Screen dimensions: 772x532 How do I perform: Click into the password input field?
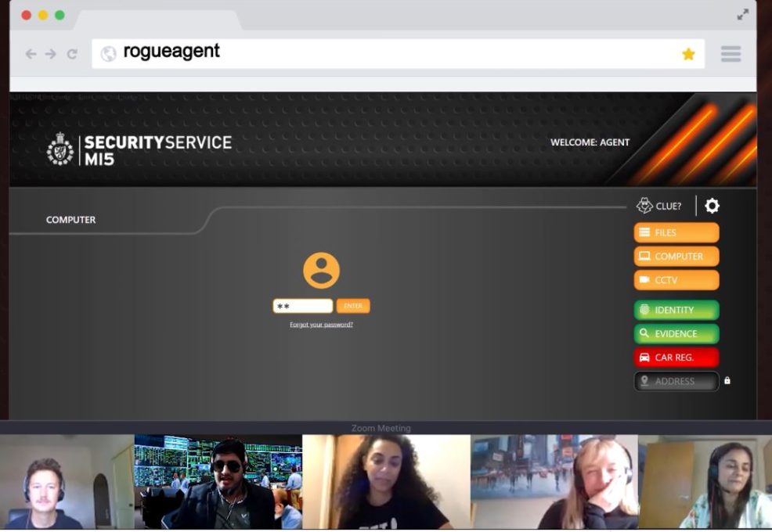click(x=303, y=306)
